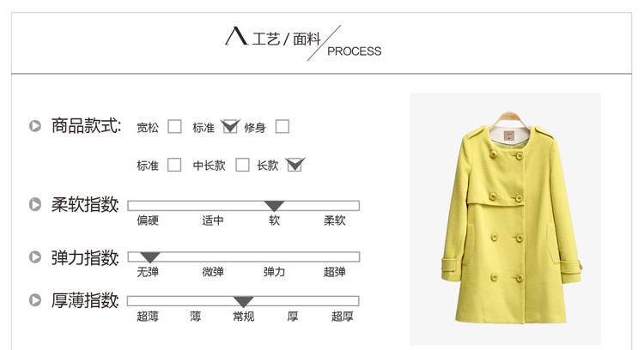
Task: Click the thickness slider marker at 常规
Action: 243,302
